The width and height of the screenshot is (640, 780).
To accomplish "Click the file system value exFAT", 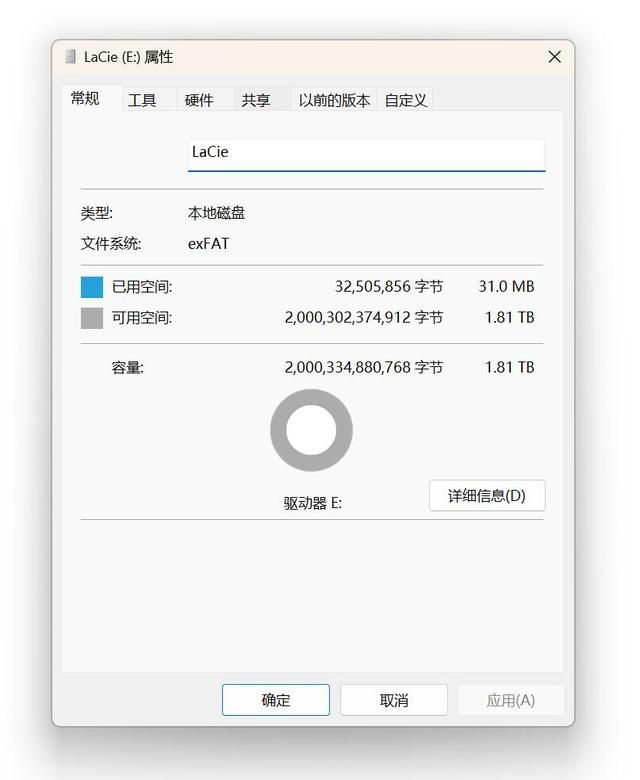I will click(x=208, y=244).
